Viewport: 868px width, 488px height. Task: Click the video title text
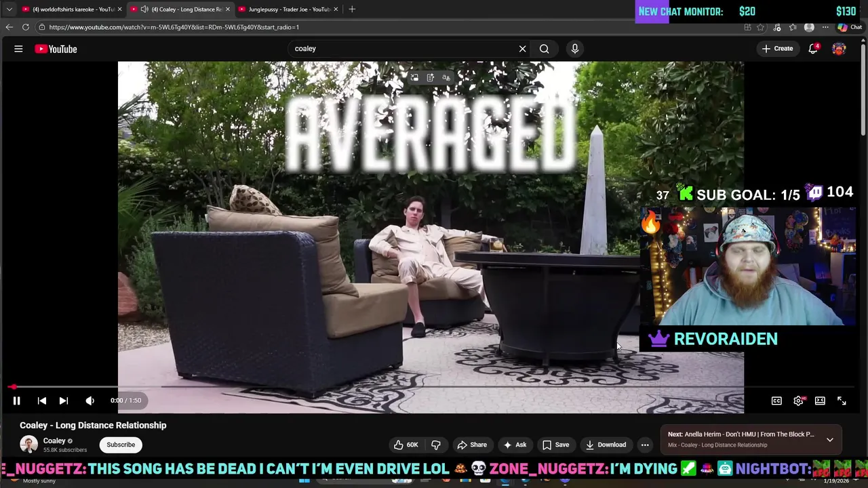93,425
